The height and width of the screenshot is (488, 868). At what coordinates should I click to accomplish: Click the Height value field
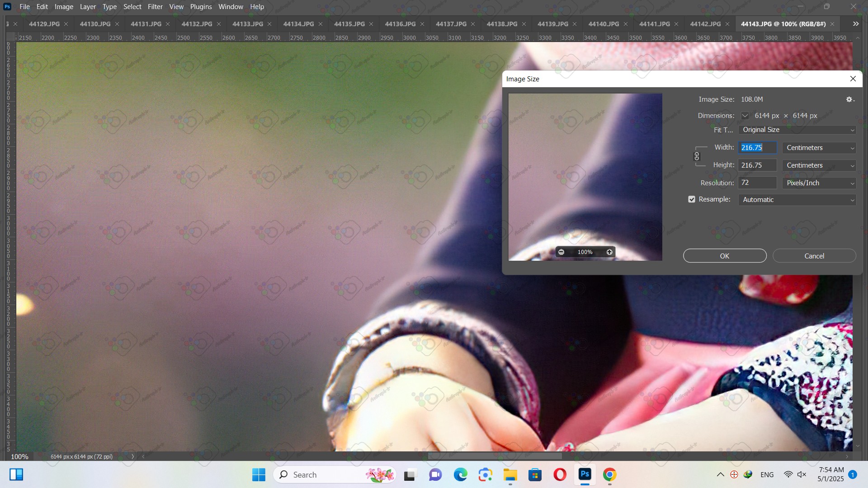(x=758, y=165)
